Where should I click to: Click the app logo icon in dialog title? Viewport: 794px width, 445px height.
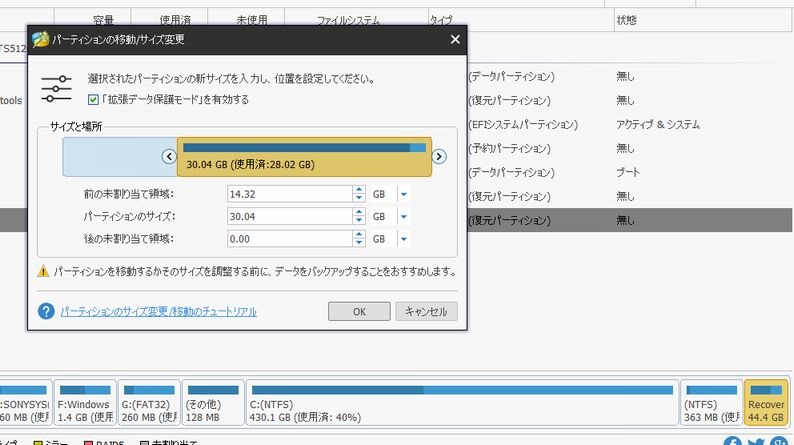(41, 39)
